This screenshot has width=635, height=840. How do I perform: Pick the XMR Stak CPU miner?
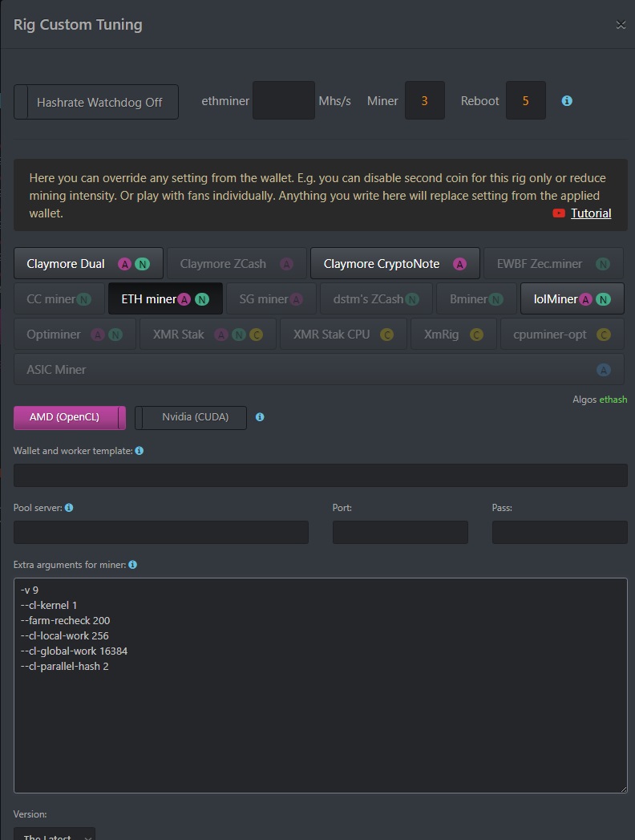pyautogui.click(x=343, y=335)
